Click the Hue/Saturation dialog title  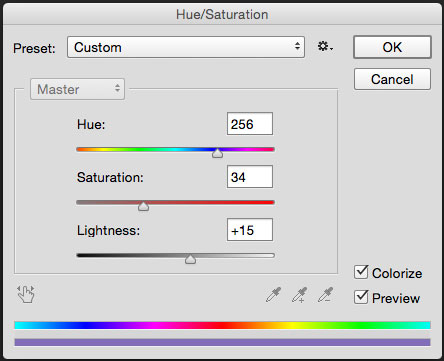click(222, 14)
